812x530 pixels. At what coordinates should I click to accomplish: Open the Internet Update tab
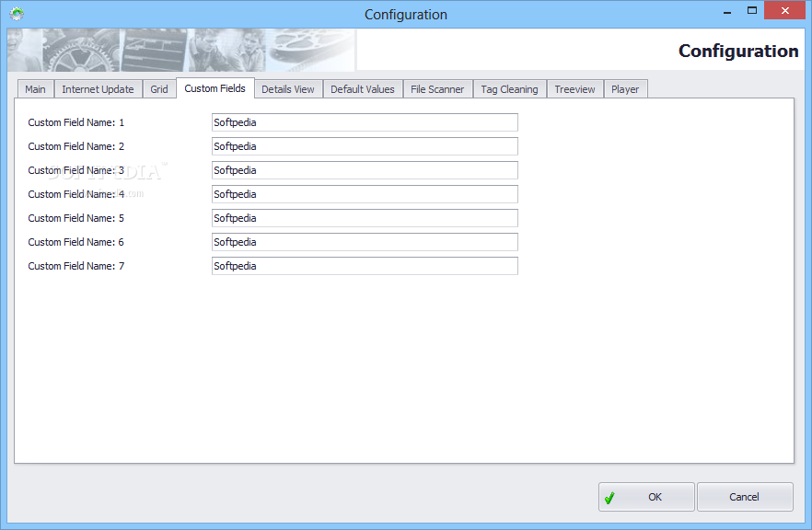[x=98, y=89]
